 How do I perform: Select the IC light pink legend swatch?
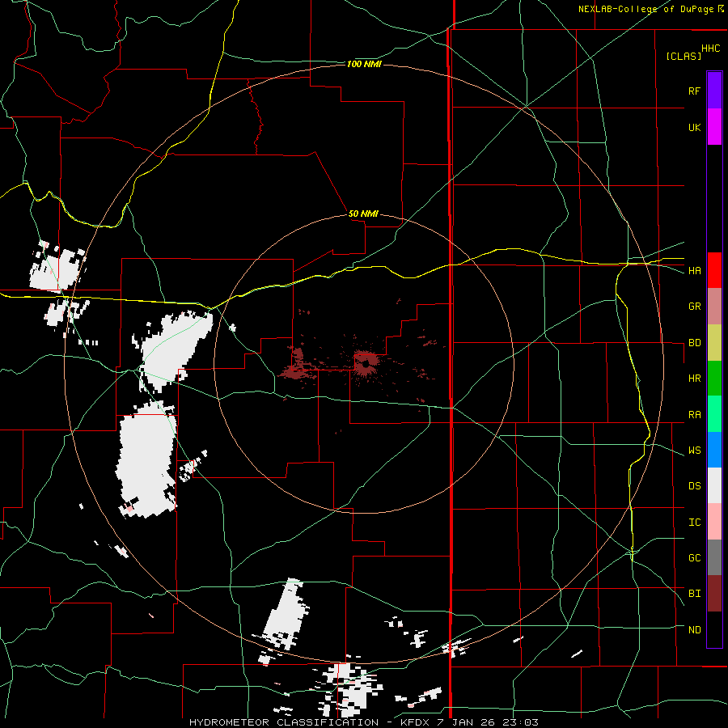pos(714,522)
